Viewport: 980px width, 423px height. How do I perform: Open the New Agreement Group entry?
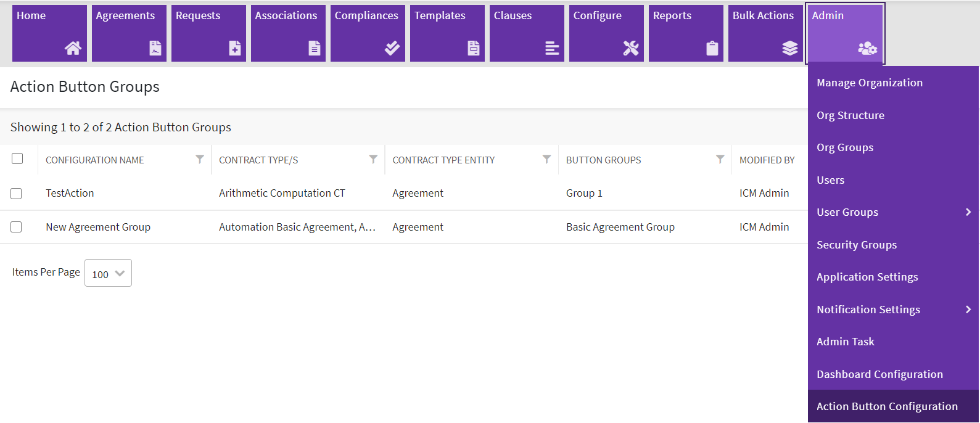pyautogui.click(x=98, y=227)
